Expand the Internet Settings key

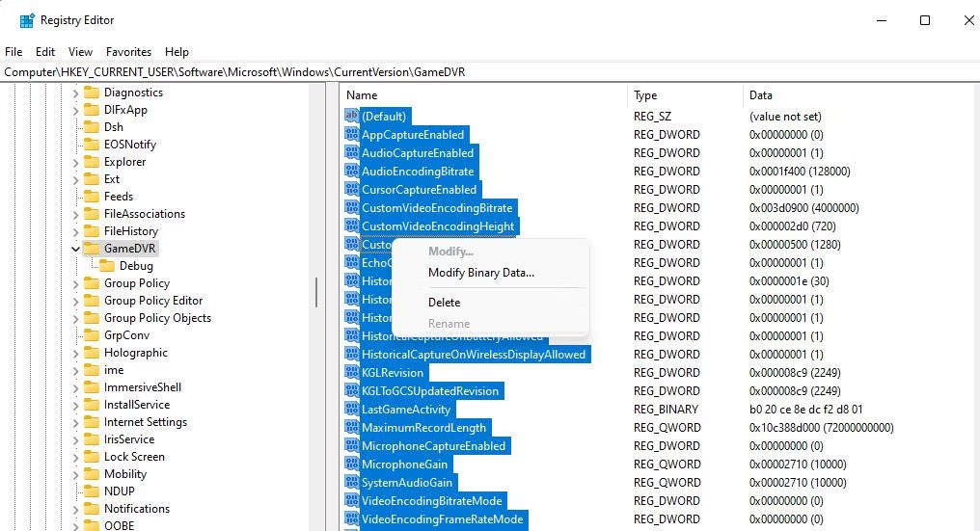pyautogui.click(x=76, y=422)
